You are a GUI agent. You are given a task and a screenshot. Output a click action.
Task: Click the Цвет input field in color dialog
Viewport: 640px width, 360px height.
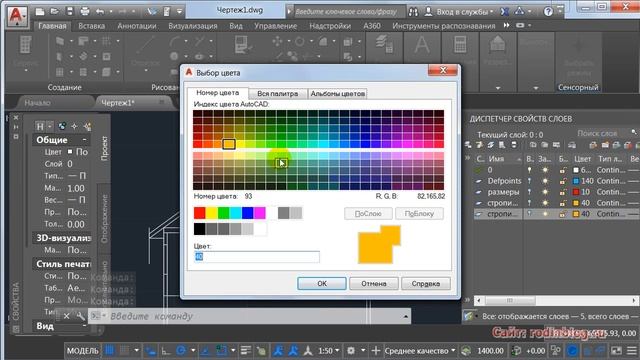click(x=257, y=256)
